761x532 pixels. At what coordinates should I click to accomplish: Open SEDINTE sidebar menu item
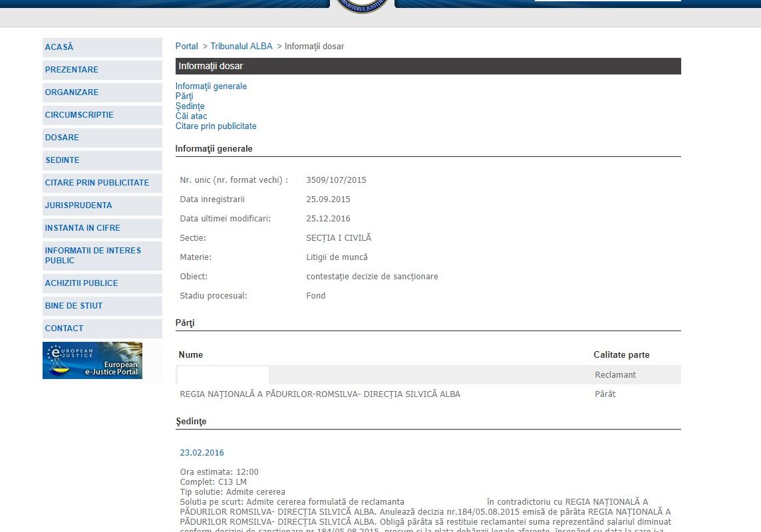pyautogui.click(x=62, y=160)
